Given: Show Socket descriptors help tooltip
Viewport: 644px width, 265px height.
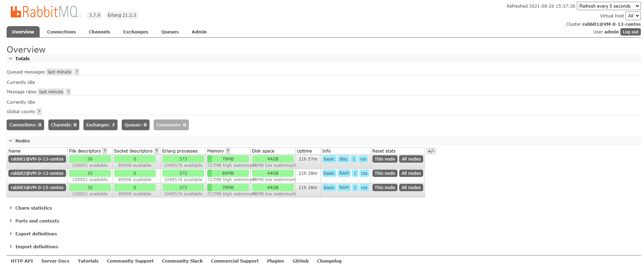Looking at the screenshot, I should click(x=156, y=151).
